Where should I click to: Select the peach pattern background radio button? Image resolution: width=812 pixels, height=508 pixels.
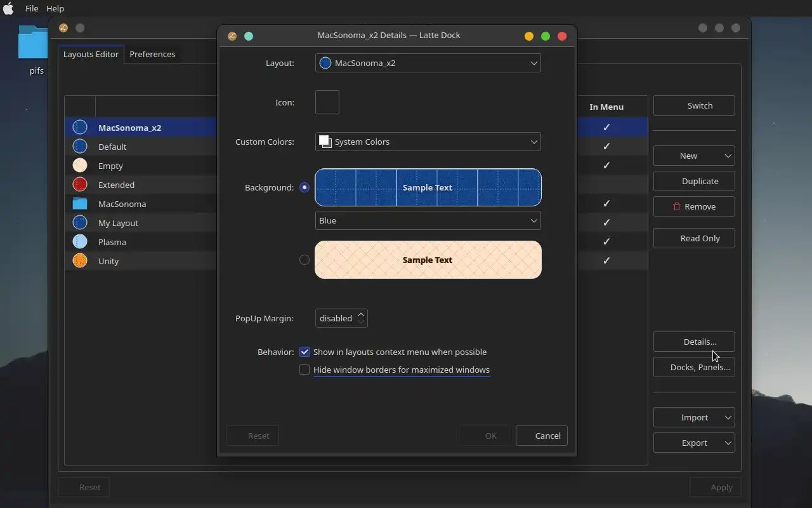coord(304,260)
